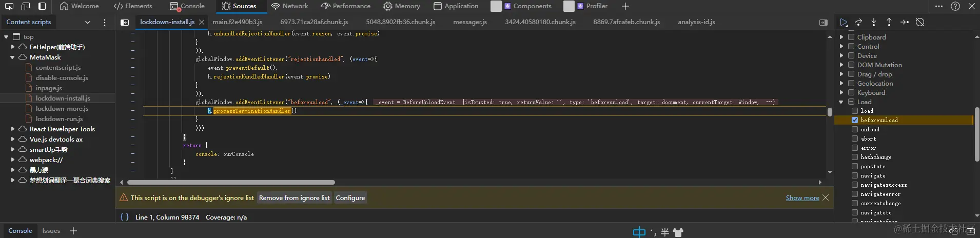Open lockdown-more.js in the file tree

[62, 108]
